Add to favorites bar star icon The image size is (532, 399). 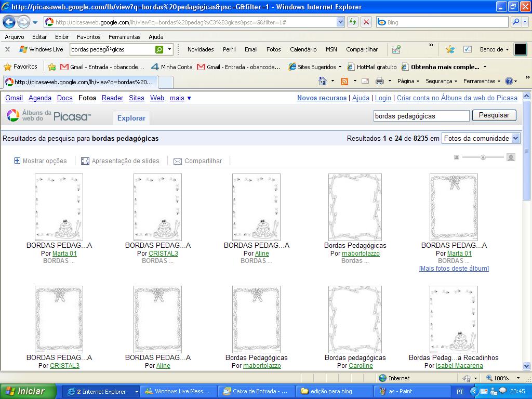(x=52, y=67)
